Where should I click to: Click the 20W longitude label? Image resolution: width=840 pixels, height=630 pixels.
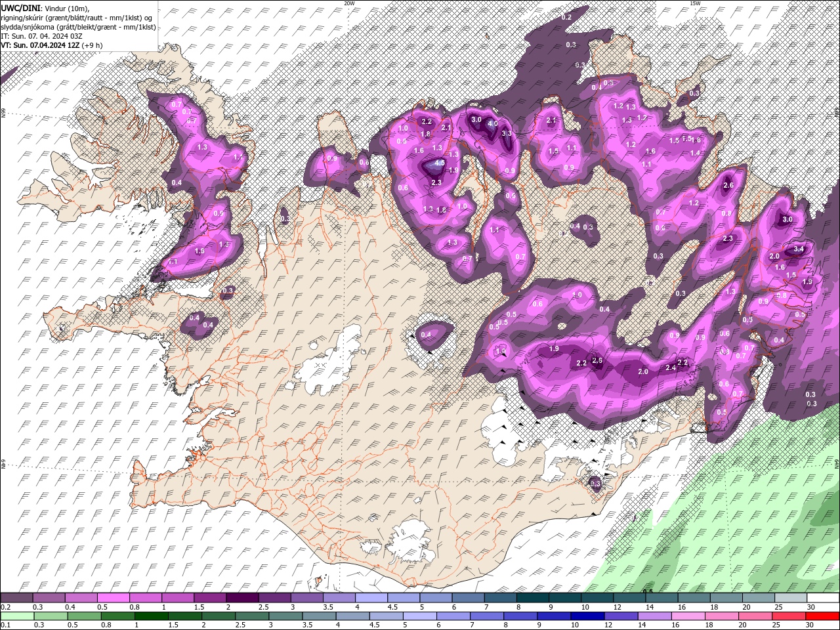click(x=349, y=3)
